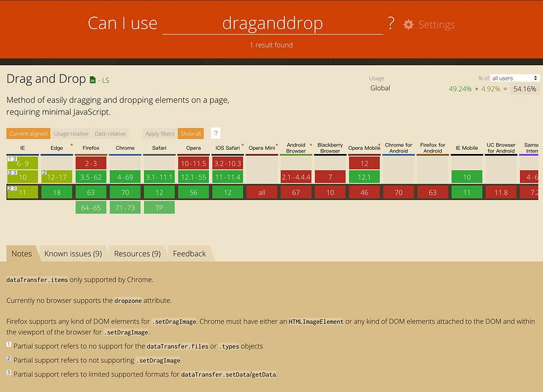This screenshot has width=543, height=392.
Task: Select the Edge 18 cell
Action: [57, 193]
